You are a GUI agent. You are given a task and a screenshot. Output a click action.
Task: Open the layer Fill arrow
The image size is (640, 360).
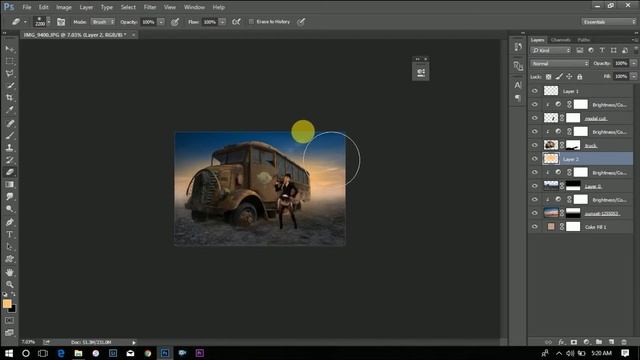coord(634,77)
